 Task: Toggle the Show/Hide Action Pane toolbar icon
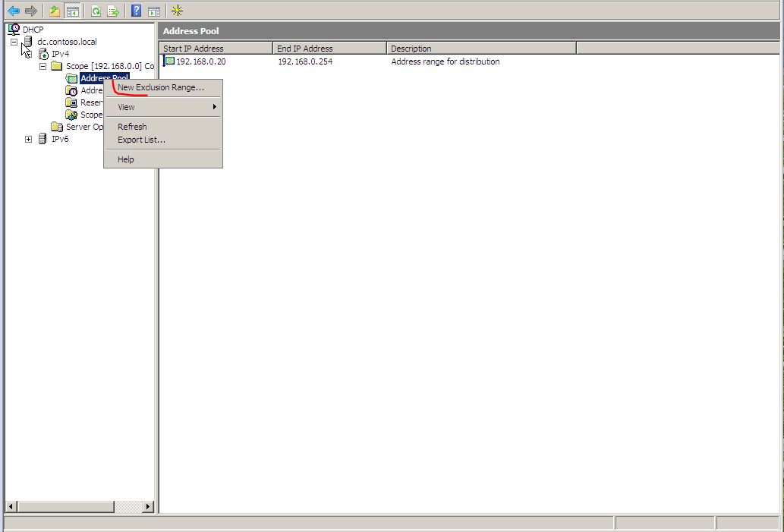pyautogui.click(x=154, y=11)
